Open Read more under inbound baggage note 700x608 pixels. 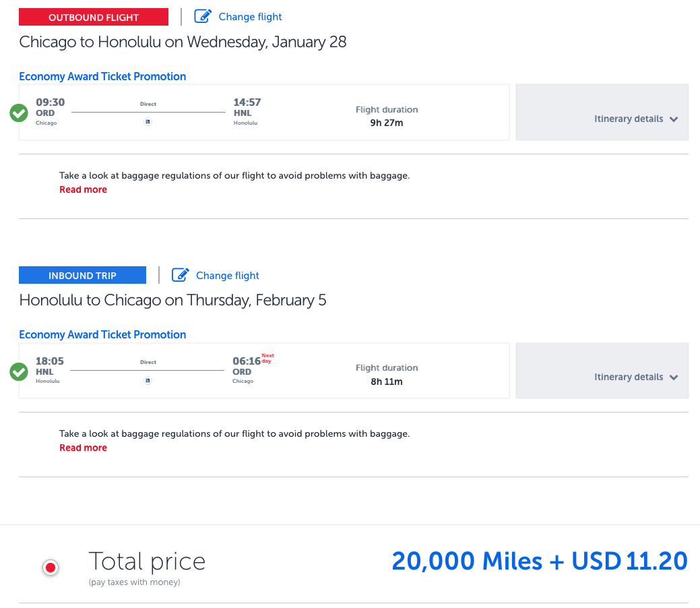[x=83, y=448]
